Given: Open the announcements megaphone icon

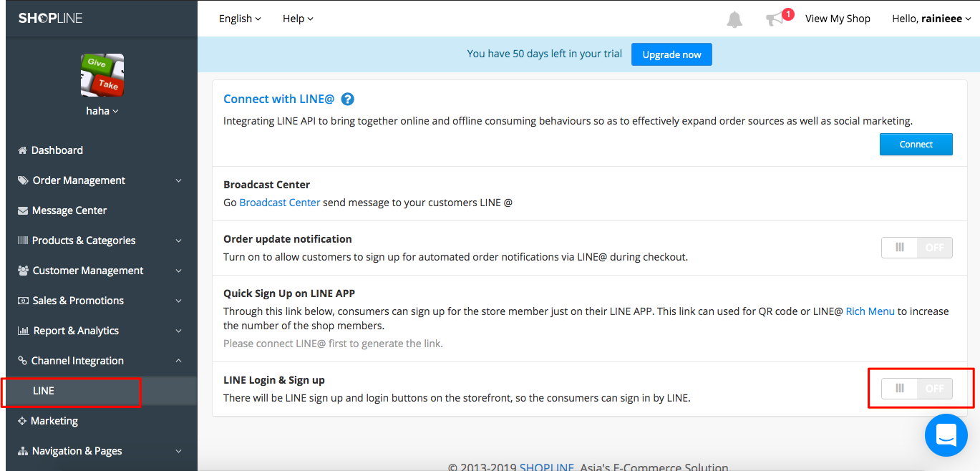Looking at the screenshot, I should (775, 19).
